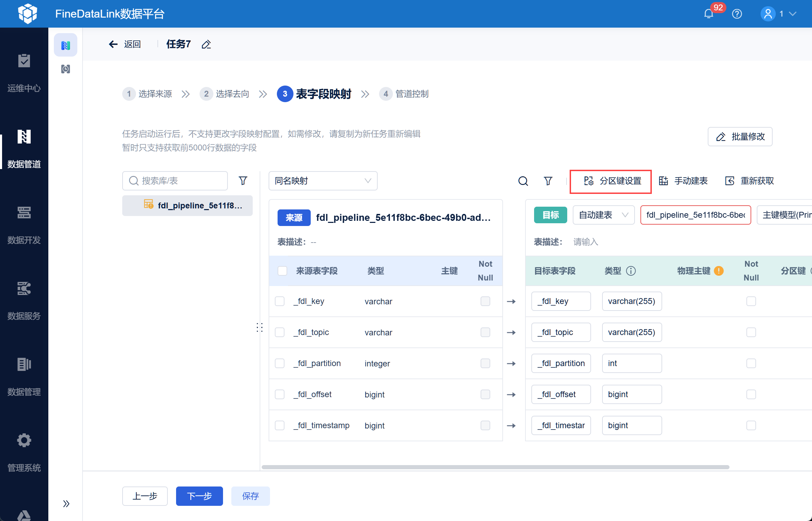Edit target field name _fdl_key
Screen dimensions: 812x521
coord(561,301)
